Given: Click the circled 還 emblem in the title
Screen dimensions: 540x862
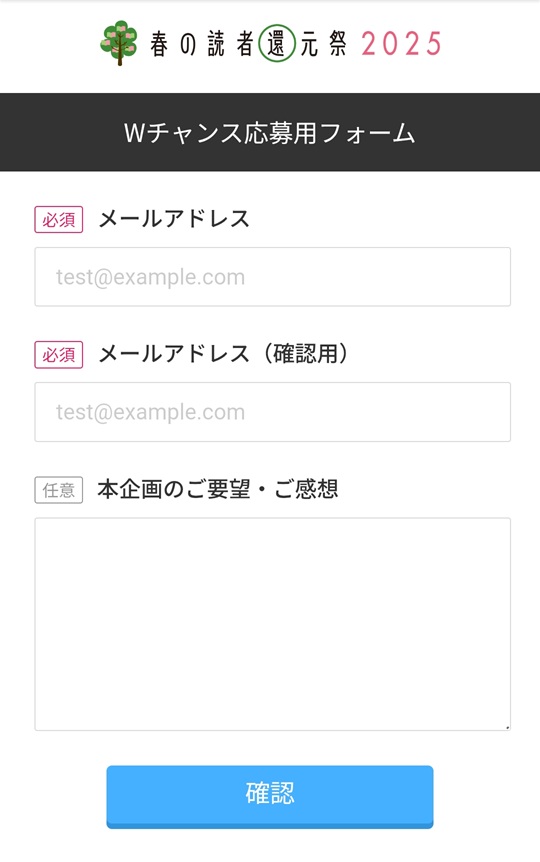Looking at the screenshot, I should point(277,43).
